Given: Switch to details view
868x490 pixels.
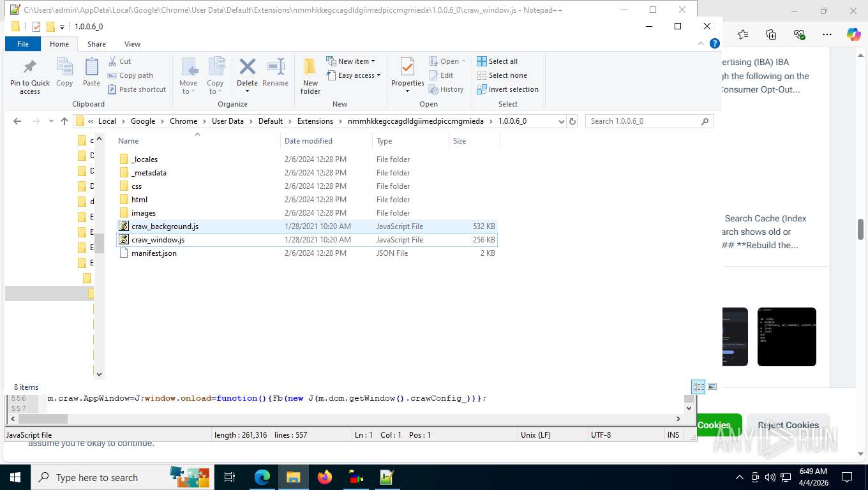Looking at the screenshot, I should (x=699, y=387).
